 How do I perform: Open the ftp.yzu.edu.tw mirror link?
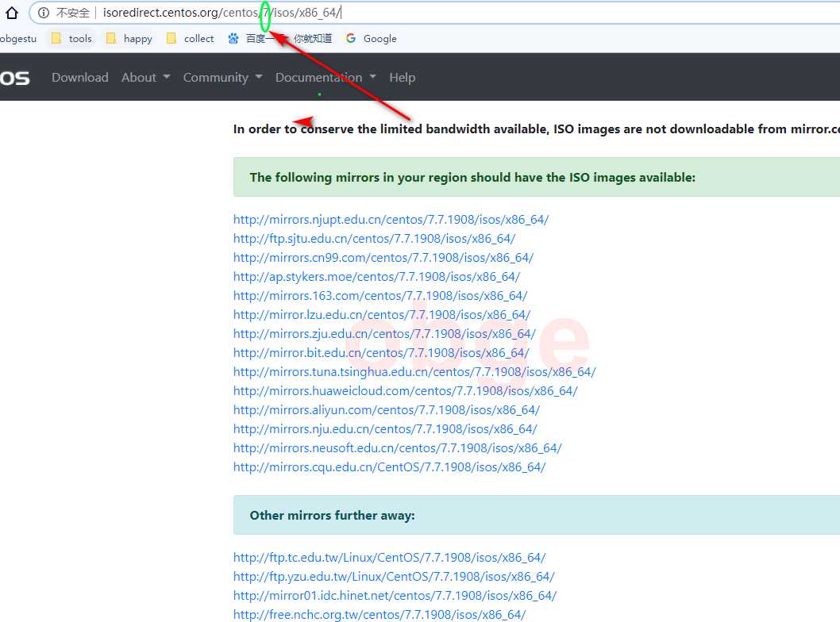(395, 577)
